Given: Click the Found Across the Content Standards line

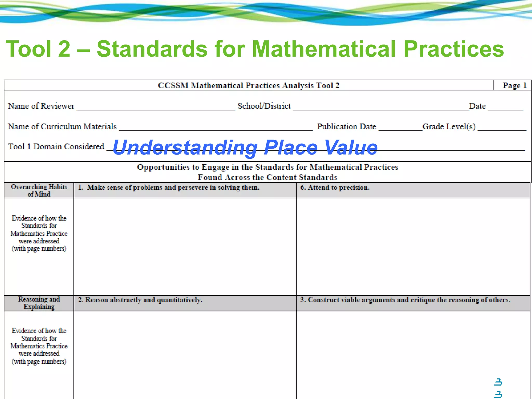Looking at the screenshot, I should 268,177.
